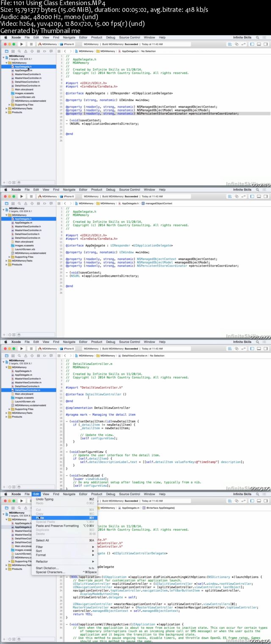Choose Special Characters… in the Edit menu

coord(64,572)
